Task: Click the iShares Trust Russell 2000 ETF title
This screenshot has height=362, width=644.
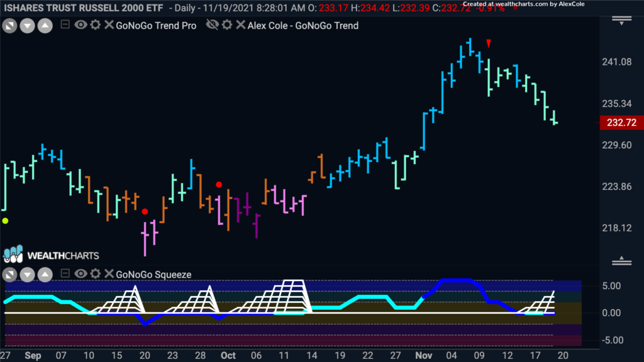Action: pos(83,8)
